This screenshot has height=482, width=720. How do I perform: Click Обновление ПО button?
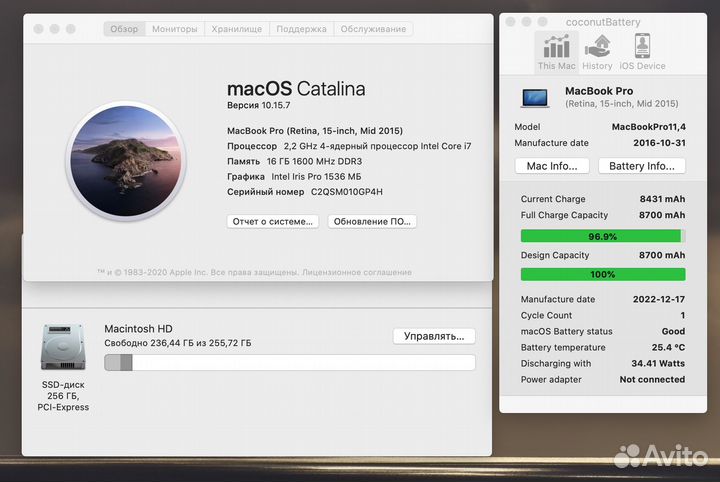pyautogui.click(x=372, y=221)
